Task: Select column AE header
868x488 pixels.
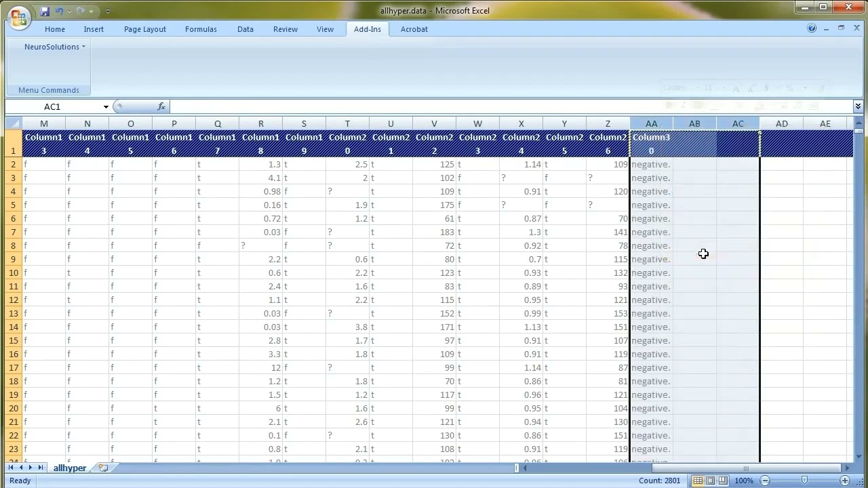Action: (825, 123)
